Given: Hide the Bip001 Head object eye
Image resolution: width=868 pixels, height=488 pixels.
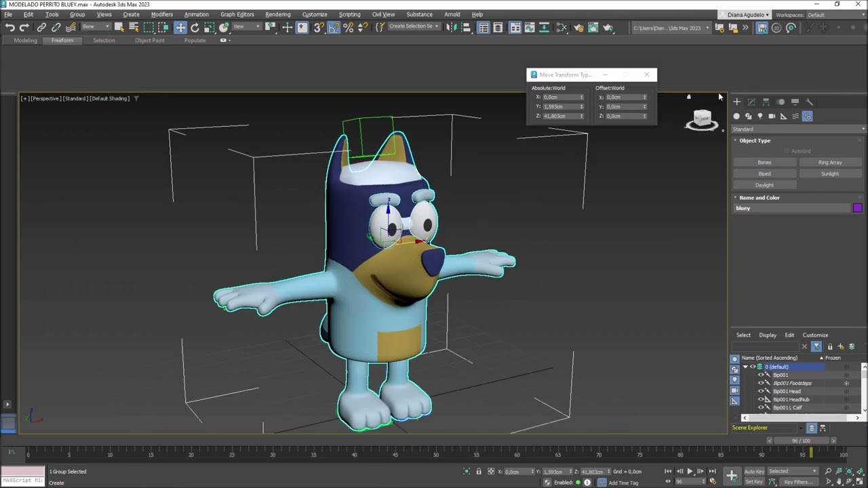Looking at the screenshot, I should pyautogui.click(x=761, y=391).
